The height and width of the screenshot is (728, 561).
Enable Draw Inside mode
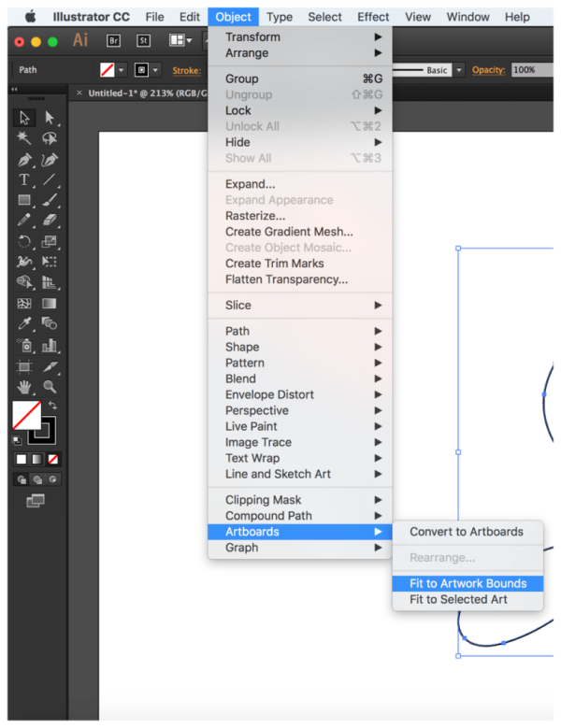point(53,479)
